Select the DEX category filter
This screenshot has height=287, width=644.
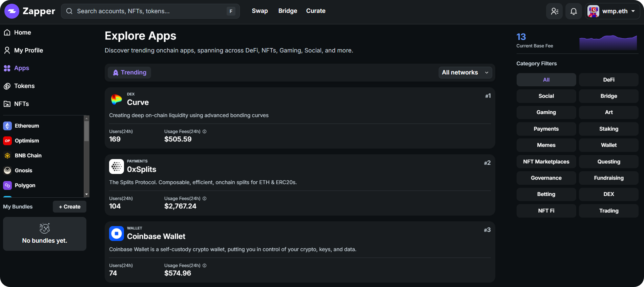[609, 194]
